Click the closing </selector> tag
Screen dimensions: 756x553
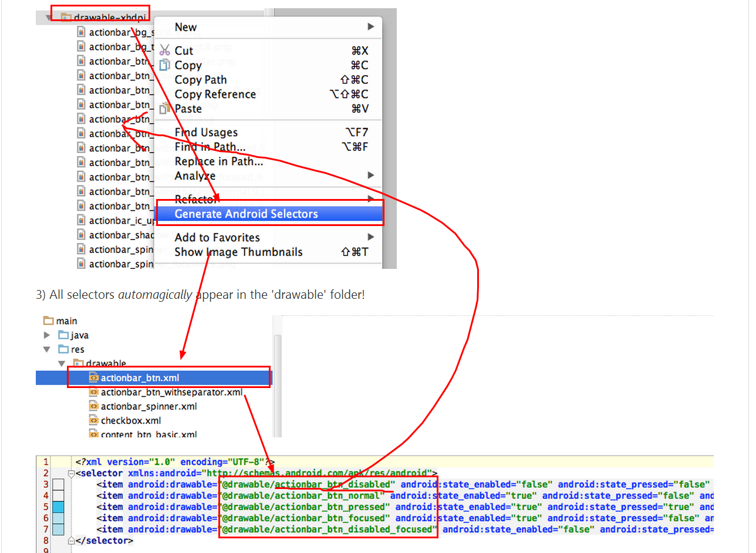(x=104, y=540)
